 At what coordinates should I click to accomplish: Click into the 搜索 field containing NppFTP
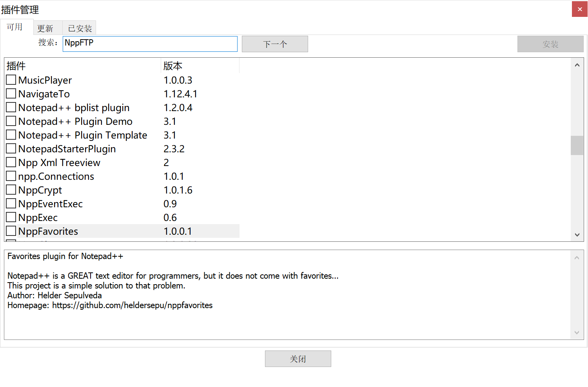(x=150, y=44)
